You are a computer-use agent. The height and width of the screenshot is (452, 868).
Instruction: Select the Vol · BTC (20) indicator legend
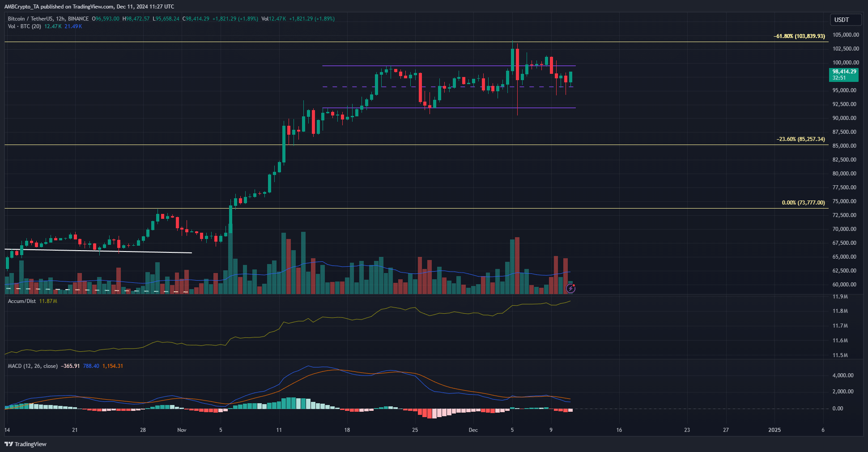click(x=25, y=26)
